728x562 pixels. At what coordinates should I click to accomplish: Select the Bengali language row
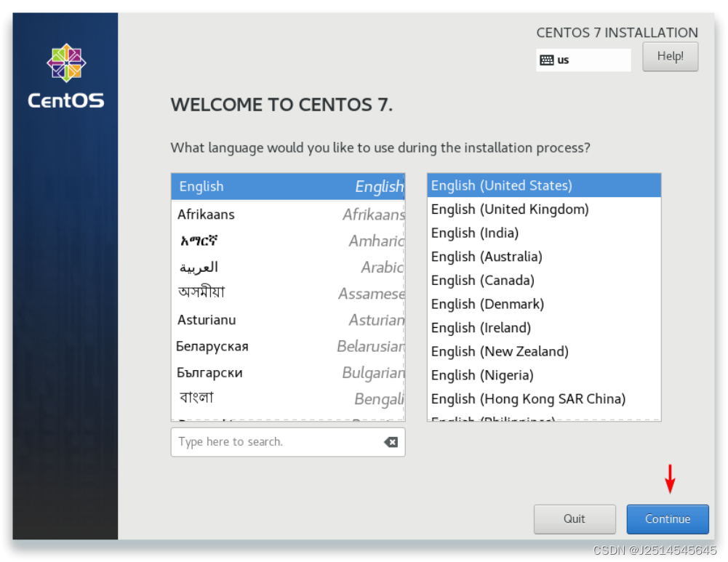[x=288, y=398]
